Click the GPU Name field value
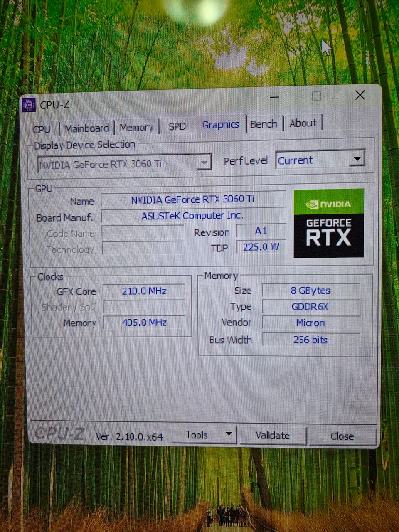 pyautogui.click(x=193, y=199)
